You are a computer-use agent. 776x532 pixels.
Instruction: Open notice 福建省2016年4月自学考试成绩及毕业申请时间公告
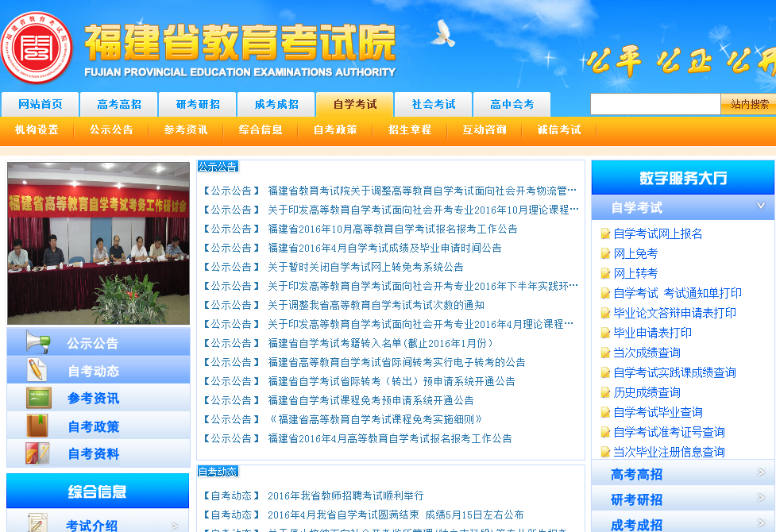pos(384,248)
